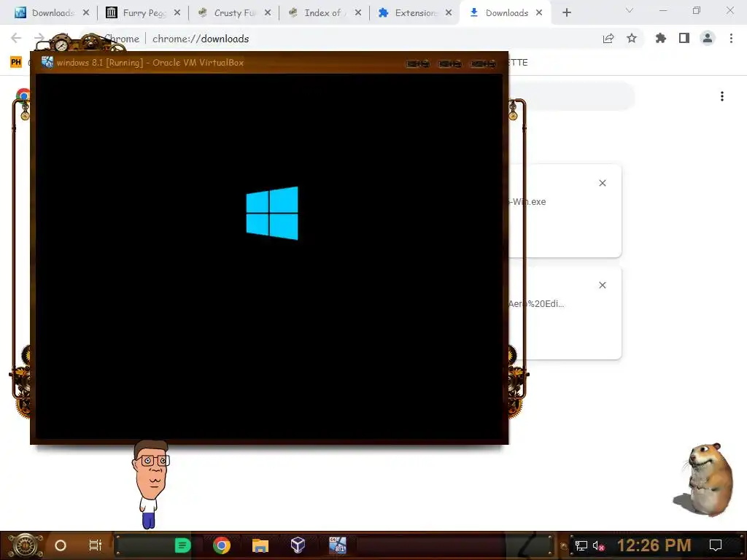Open a new Chrome tab
The width and height of the screenshot is (747, 560).
(x=566, y=13)
